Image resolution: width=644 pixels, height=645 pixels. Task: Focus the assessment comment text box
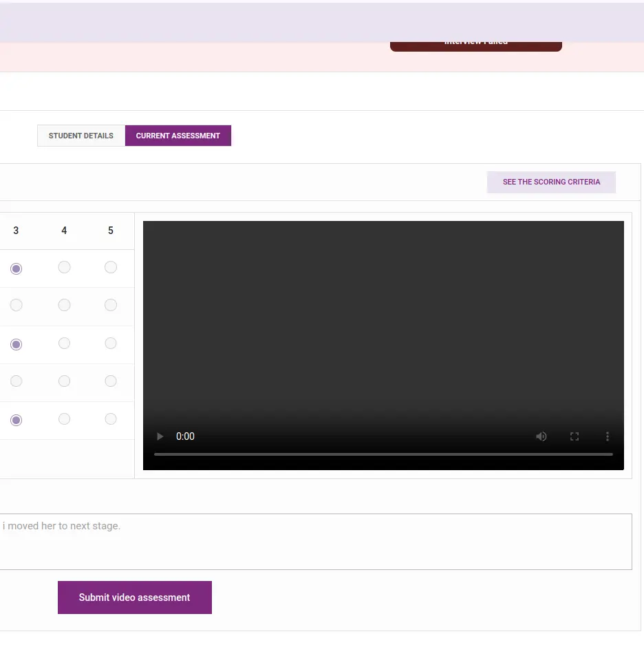[x=315, y=541]
